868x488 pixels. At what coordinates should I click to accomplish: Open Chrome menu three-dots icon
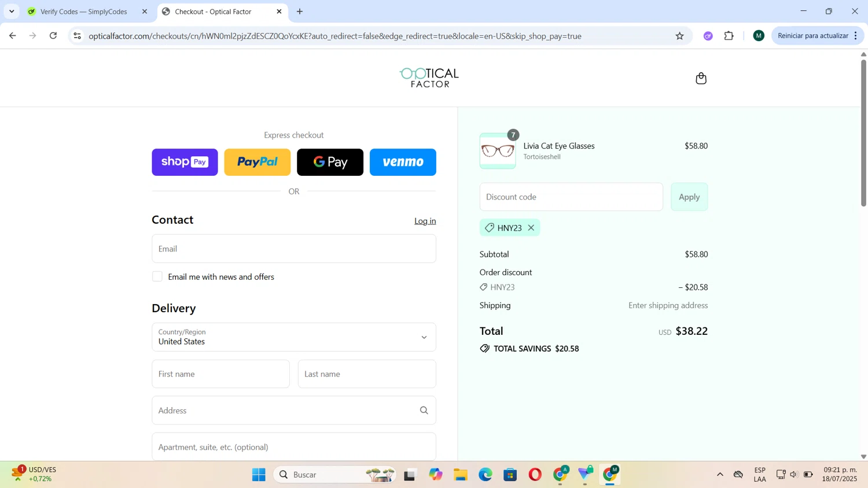click(855, 36)
